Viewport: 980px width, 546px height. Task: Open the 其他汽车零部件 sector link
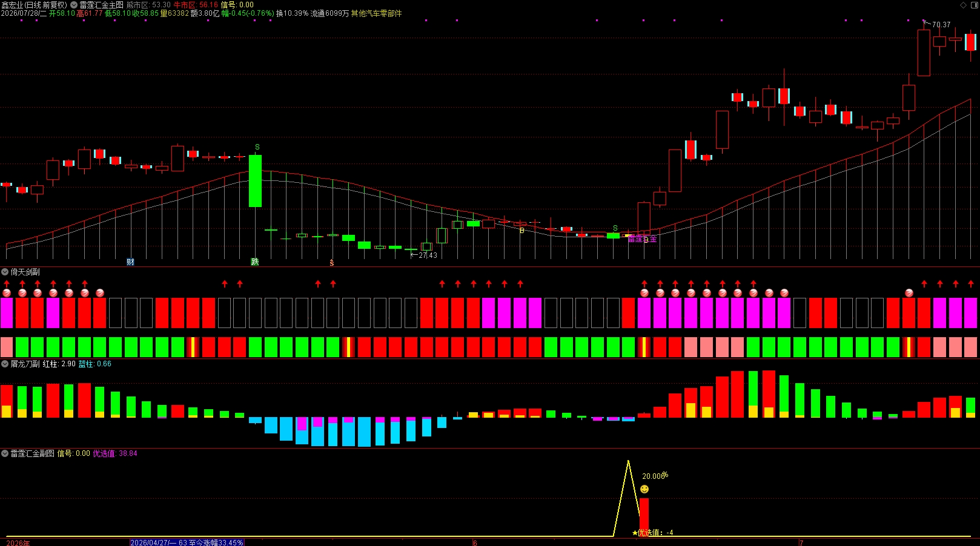click(x=376, y=13)
